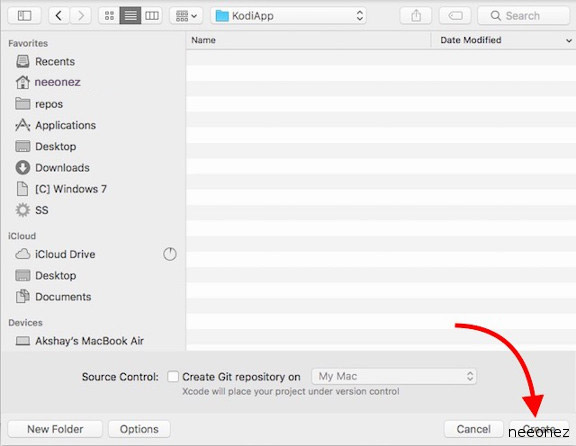The width and height of the screenshot is (576, 446).
Task: Click the Edit Tags icon
Action: [456, 16]
